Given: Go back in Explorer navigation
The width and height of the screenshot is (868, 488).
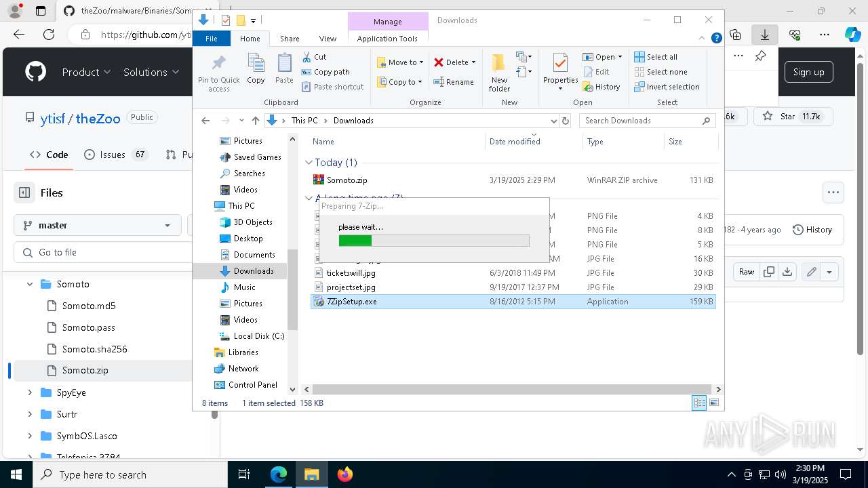Looking at the screenshot, I should point(205,121).
